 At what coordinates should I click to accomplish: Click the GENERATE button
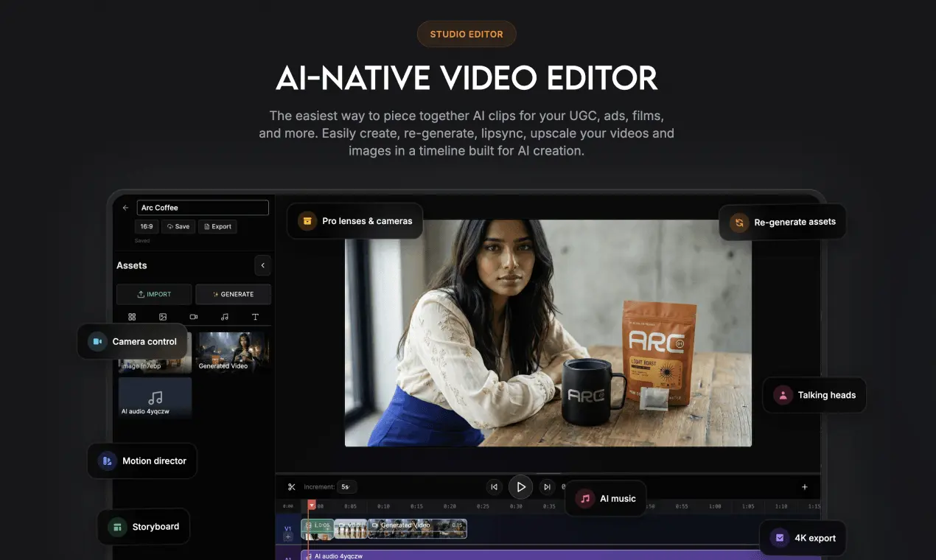[233, 294]
